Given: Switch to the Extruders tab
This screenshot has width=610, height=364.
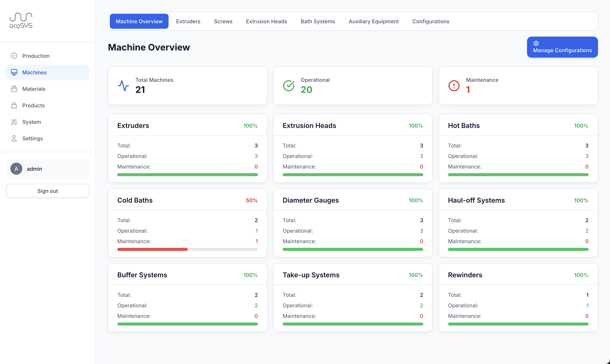Looking at the screenshot, I should pos(188,21).
